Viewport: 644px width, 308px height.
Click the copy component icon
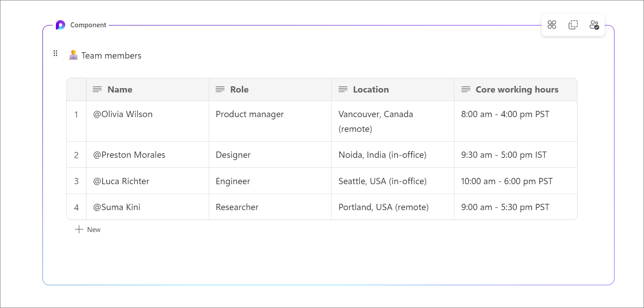click(573, 25)
